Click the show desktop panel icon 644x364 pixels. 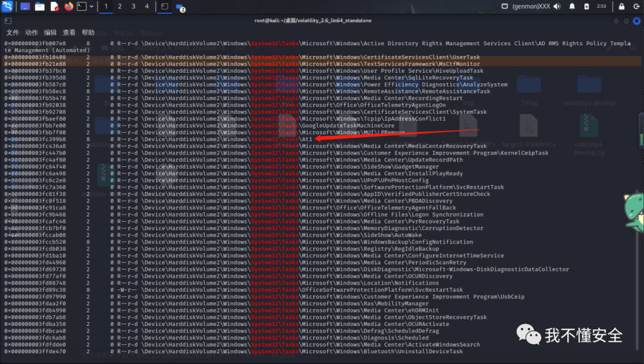[x=25, y=7]
